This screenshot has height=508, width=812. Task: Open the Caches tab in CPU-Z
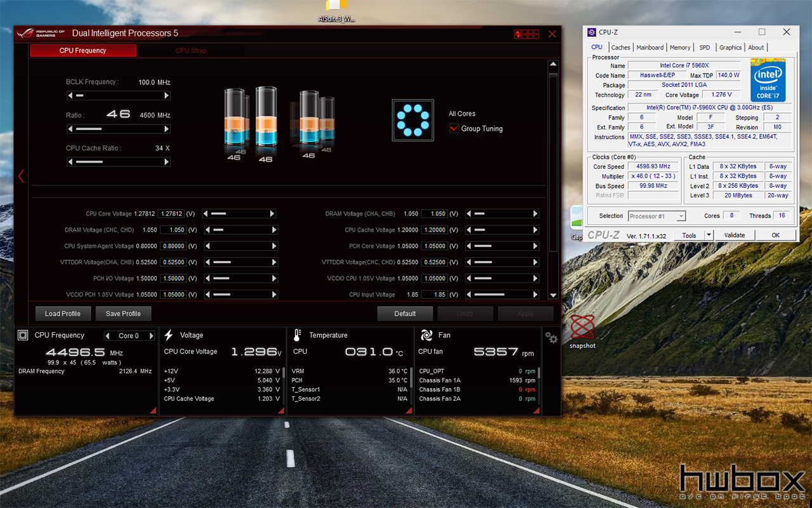pos(620,48)
